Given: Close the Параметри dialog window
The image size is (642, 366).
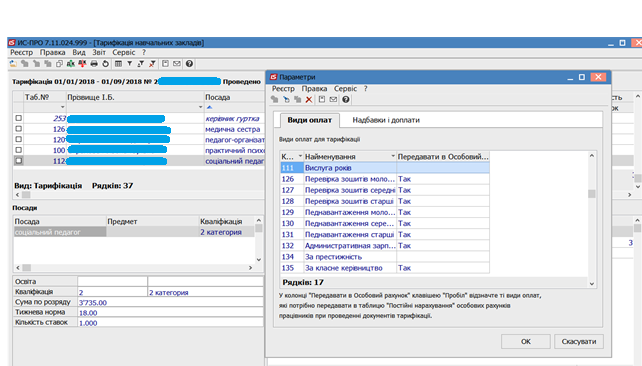Looking at the screenshot, I should coord(598,77).
